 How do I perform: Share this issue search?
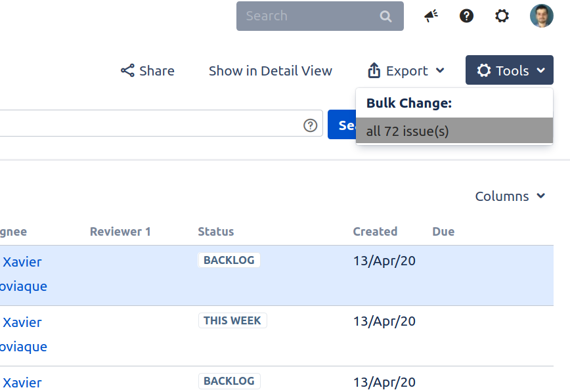(148, 70)
